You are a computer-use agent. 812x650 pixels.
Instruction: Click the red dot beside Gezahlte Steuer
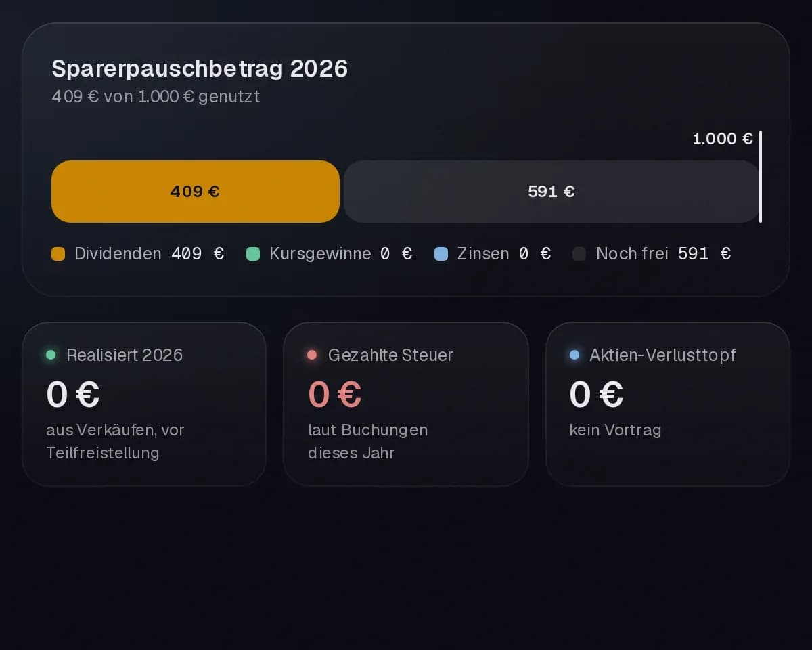(312, 355)
